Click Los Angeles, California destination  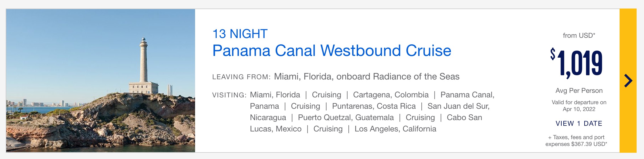pos(395,129)
